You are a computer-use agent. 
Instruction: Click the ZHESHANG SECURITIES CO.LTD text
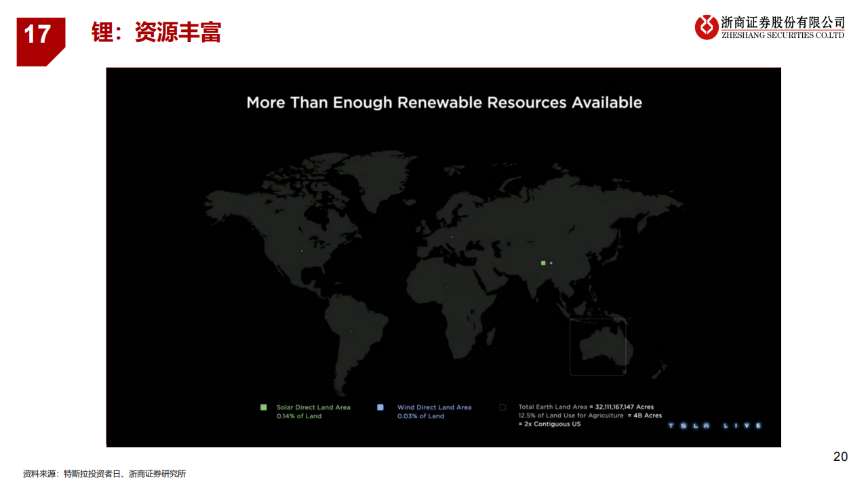(x=783, y=35)
